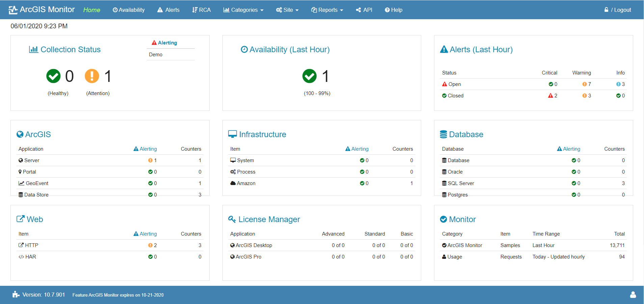Select the Data Store application row
644x304 pixels.
click(110, 195)
